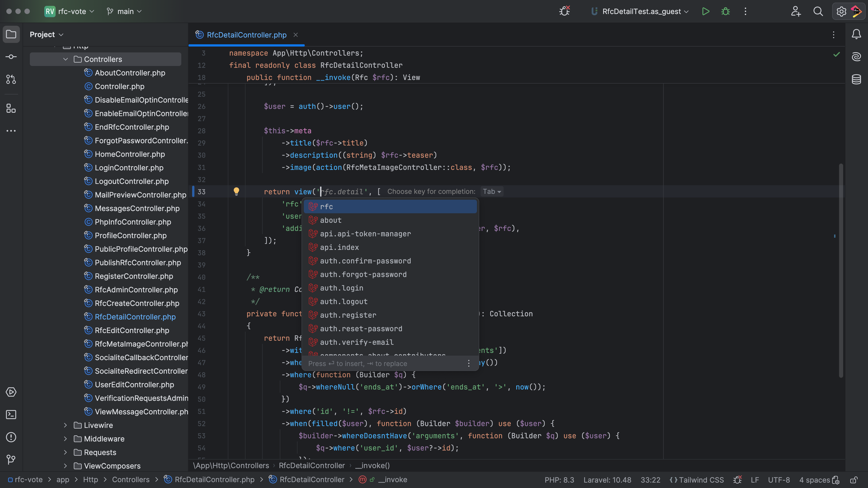868x488 pixels.
Task: Open the Database tool window
Action: point(856,80)
